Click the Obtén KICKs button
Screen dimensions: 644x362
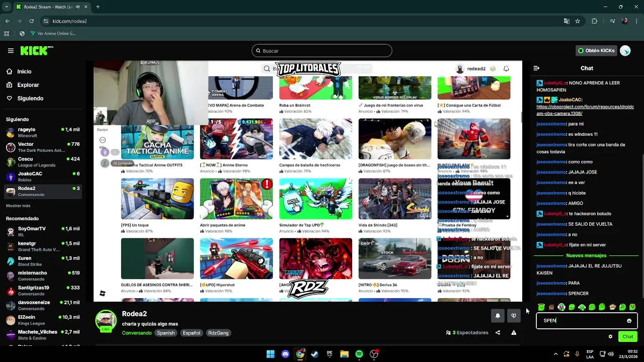point(596,51)
